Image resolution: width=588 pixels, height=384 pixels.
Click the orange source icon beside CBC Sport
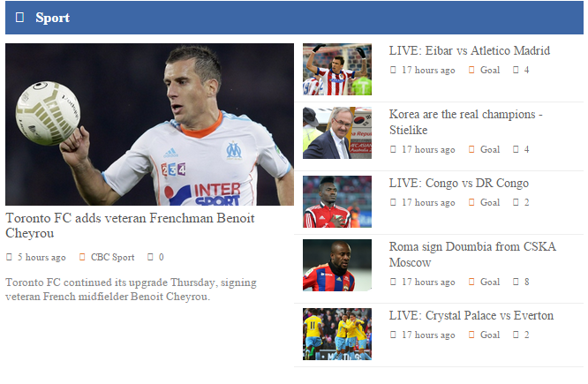pyautogui.click(x=82, y=257)
